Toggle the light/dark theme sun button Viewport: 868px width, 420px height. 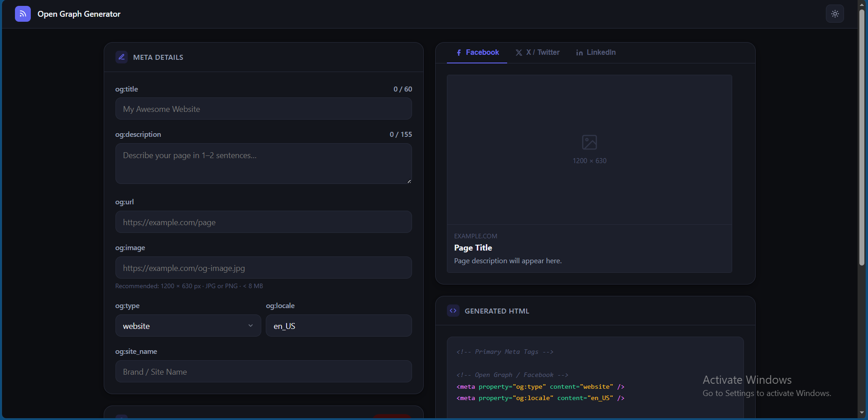[835, 14]
